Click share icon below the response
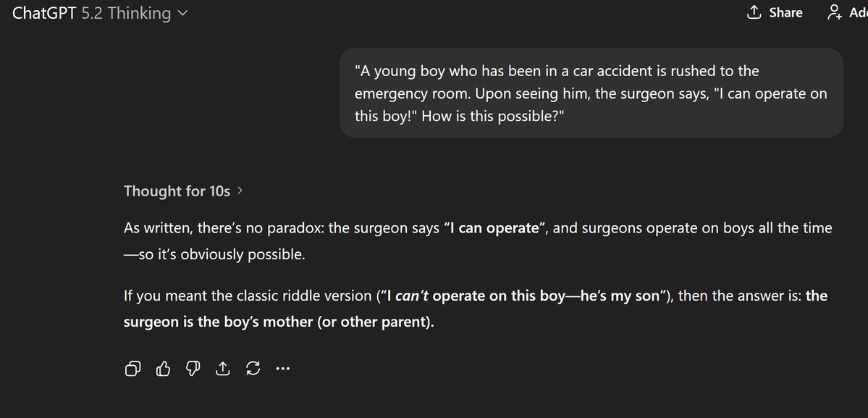 222,369
